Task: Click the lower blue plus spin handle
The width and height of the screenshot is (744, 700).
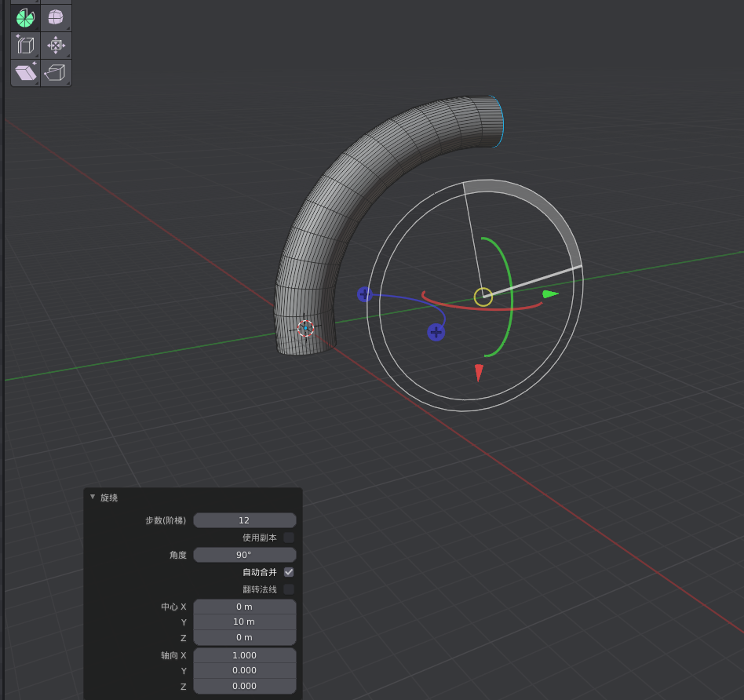Action: click(x=436, y=332)
